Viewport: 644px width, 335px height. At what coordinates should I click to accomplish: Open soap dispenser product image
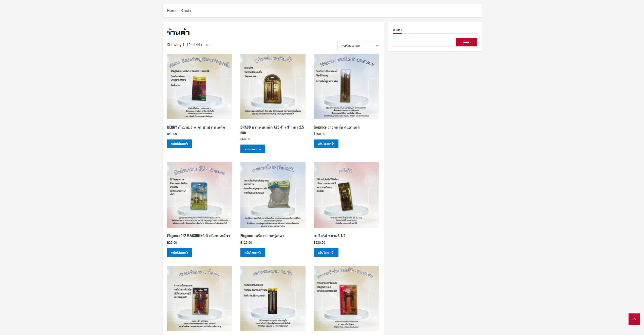(x=273, y=195)
